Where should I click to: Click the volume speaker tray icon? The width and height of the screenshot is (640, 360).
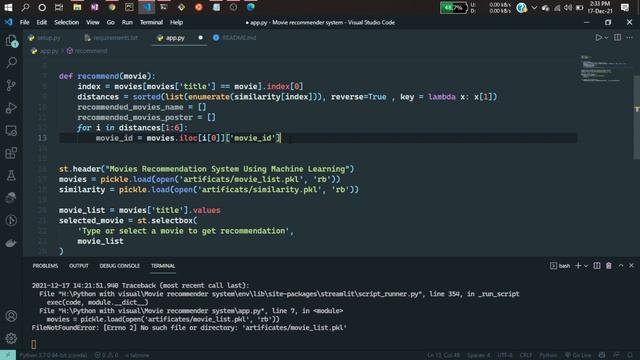[568, 8]
